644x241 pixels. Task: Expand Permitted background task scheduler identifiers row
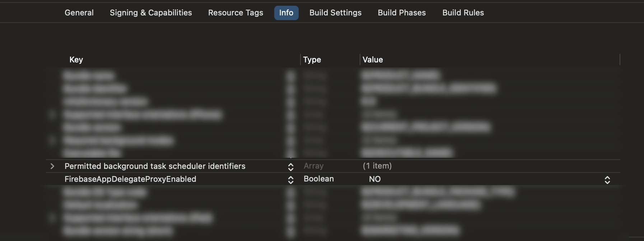pos(52,166)
